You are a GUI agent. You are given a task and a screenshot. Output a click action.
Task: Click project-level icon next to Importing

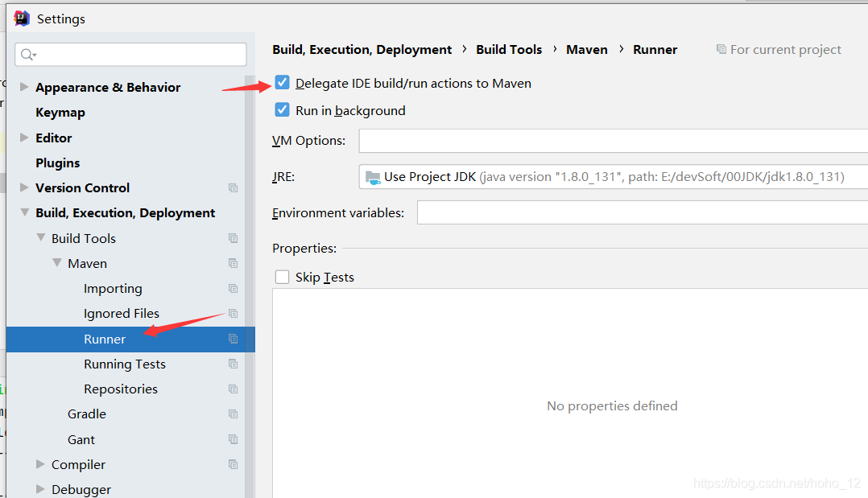click(233, 289)
